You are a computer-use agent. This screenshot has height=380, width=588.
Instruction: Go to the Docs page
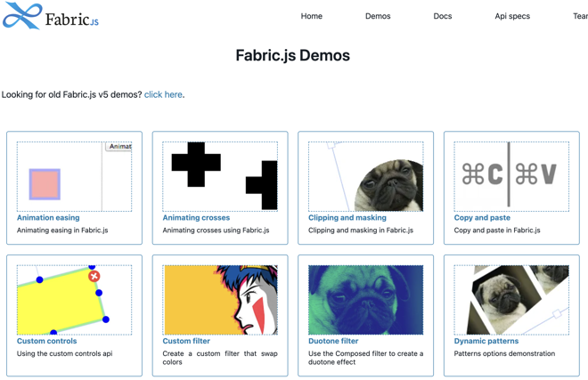pos(443,16)
